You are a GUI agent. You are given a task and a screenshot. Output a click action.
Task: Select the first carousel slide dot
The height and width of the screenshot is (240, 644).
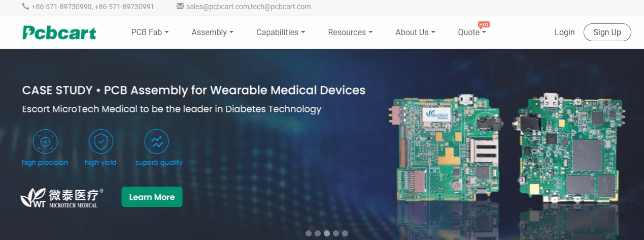coord(309,233)
